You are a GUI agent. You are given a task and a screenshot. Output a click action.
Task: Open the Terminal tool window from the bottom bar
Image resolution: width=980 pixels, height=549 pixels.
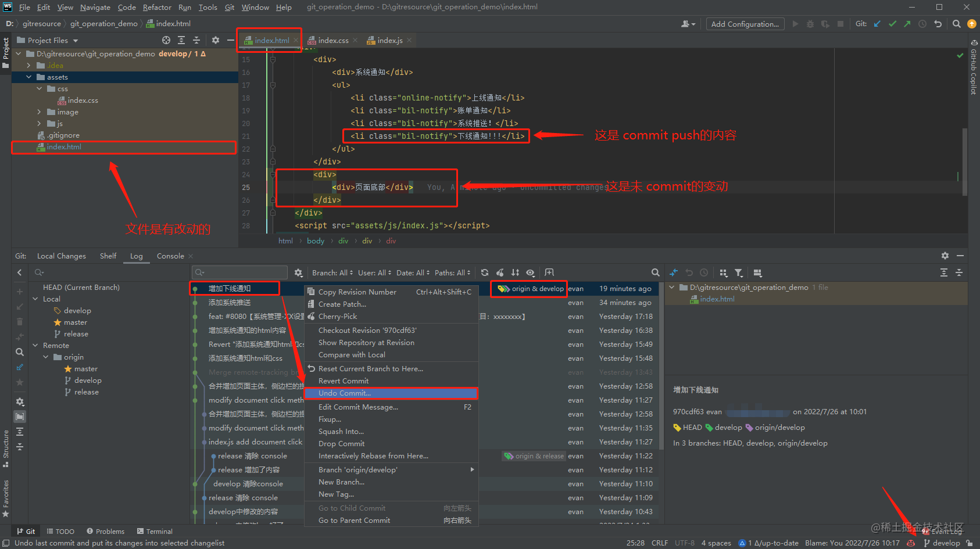[155, 531]
